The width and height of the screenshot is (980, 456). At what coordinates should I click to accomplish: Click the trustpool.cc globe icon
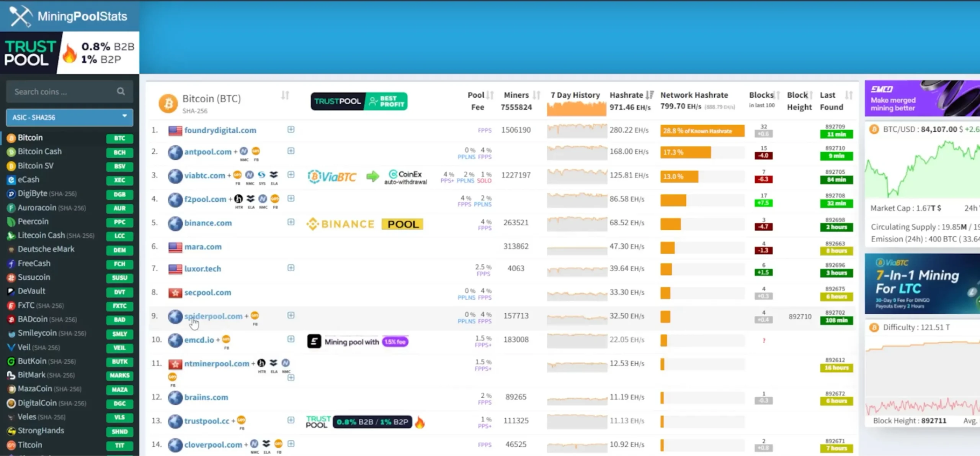coord(175,421)
